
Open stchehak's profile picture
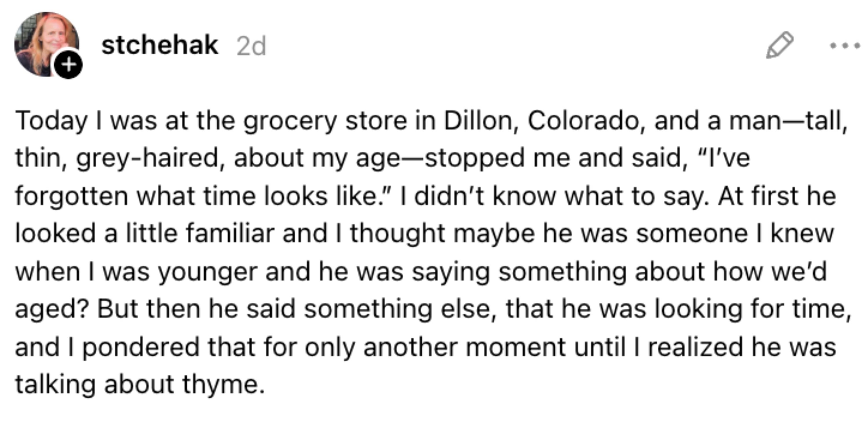[47, 44]
